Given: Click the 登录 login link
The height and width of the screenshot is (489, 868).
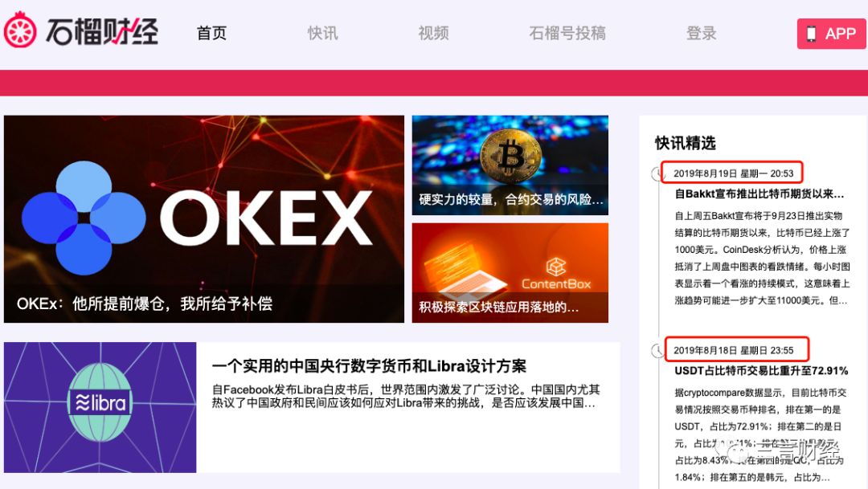Looking at the screenshot, I should 702,33.
